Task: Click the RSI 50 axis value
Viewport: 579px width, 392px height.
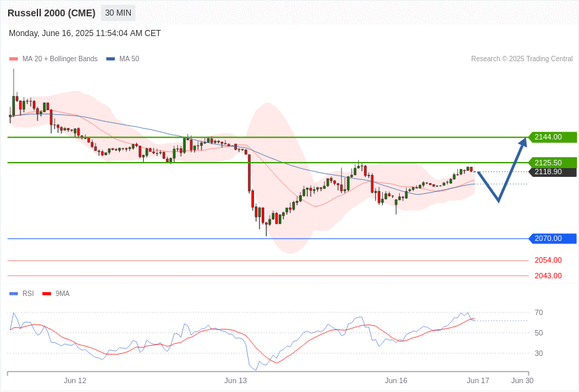Action: (539, 333)
